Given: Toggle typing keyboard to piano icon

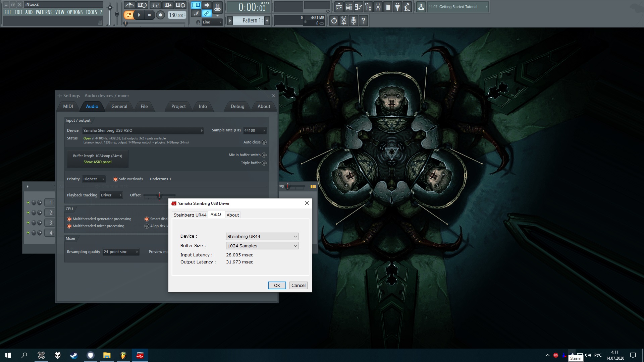Looking at the screenshot, I should click(x=196, y=5).
